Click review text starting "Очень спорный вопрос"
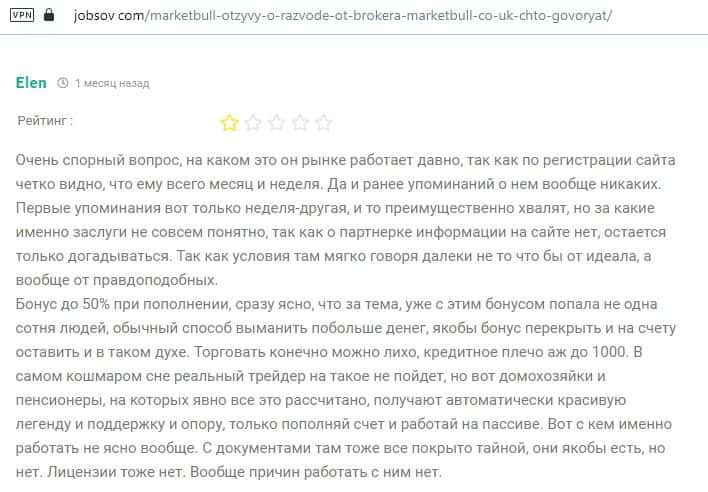Screen dimensions: 708x492 point(100,160)
